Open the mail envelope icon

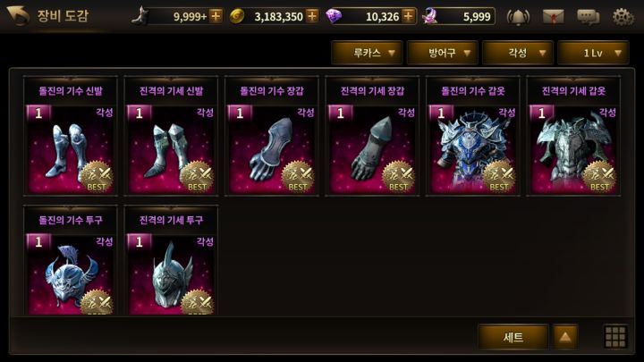tap(554, 17)
